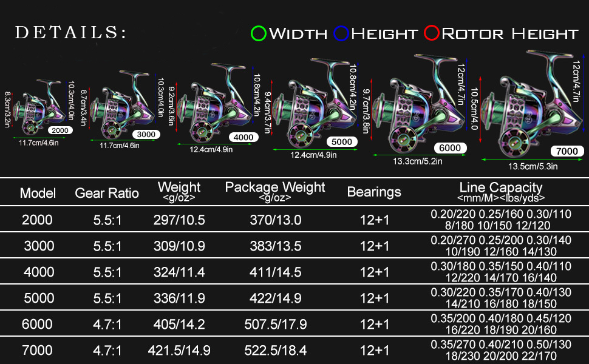Click the Package Weight column header
Image resolution: width=589 pixels, height=364 pixels.
click(275, 191)
